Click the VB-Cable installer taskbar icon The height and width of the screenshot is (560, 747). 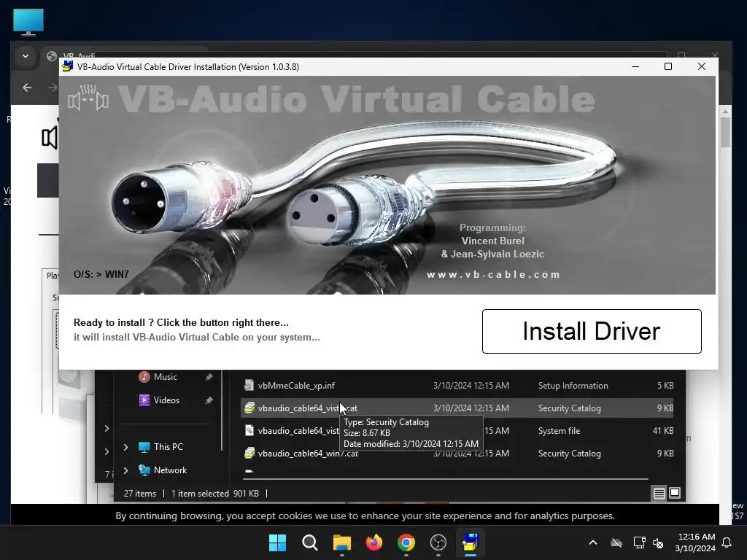(471, 542)
